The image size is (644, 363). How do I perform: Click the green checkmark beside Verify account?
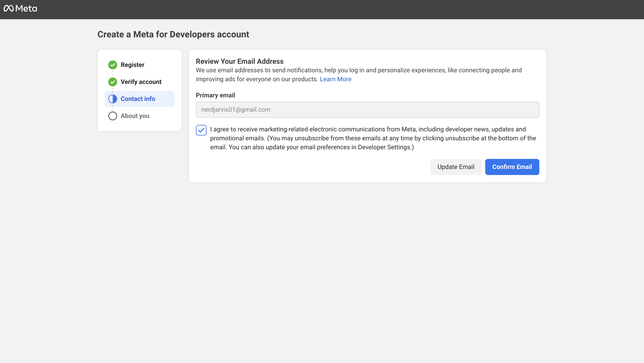click(112, 82)
